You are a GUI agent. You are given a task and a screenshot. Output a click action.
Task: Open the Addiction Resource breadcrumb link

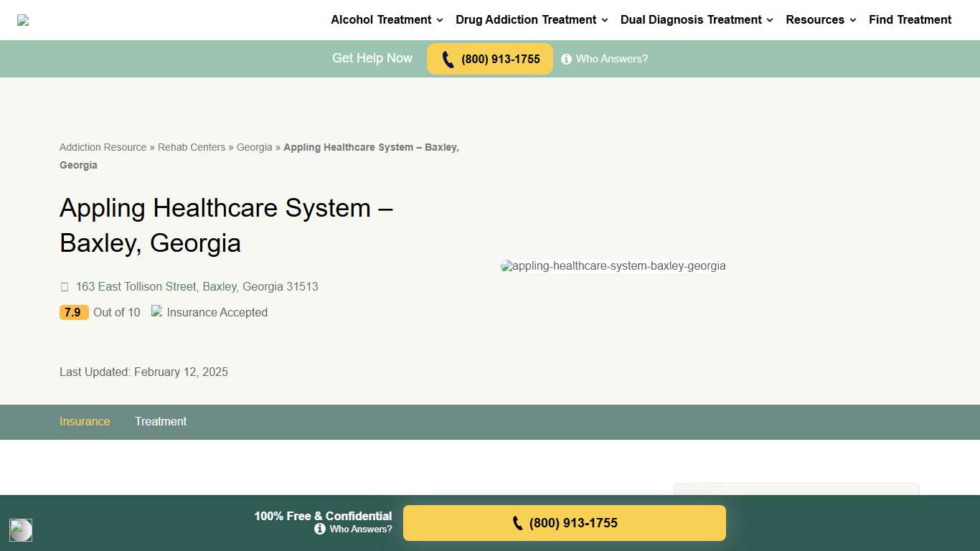coord(103,147)
